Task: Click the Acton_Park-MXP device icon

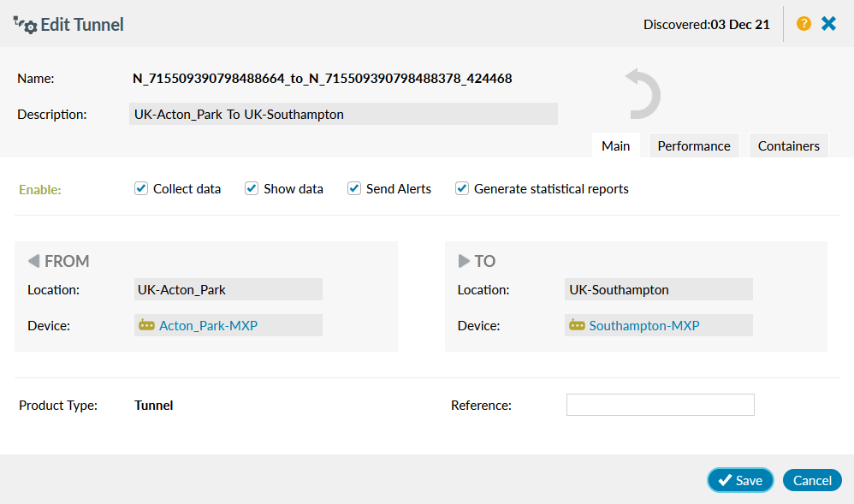Action: pyautogui.click(x=146, y=326)
